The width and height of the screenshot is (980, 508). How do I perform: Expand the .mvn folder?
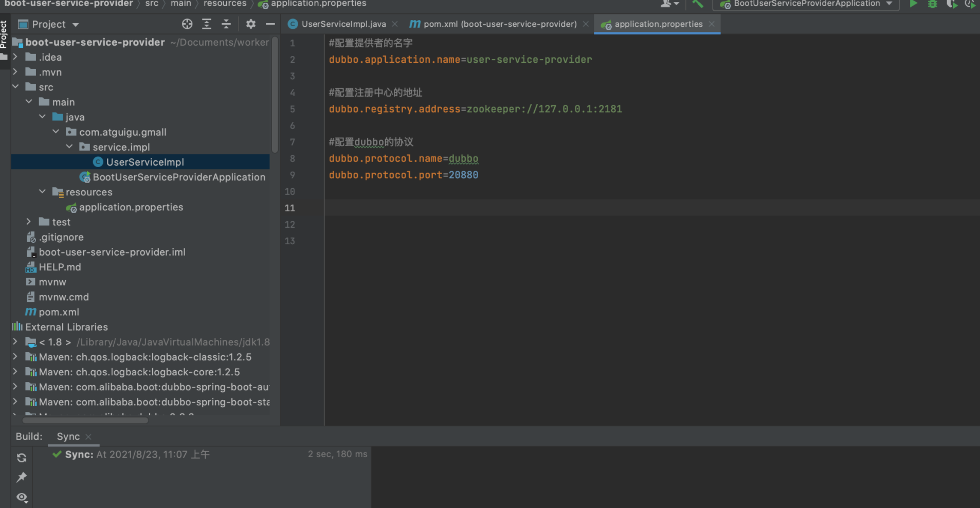point(15,72)
